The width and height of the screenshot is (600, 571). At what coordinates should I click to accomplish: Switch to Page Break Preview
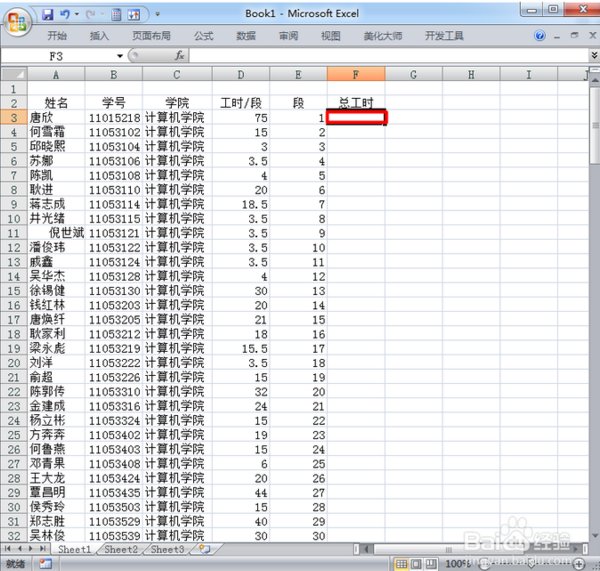[x=430, y=564]
